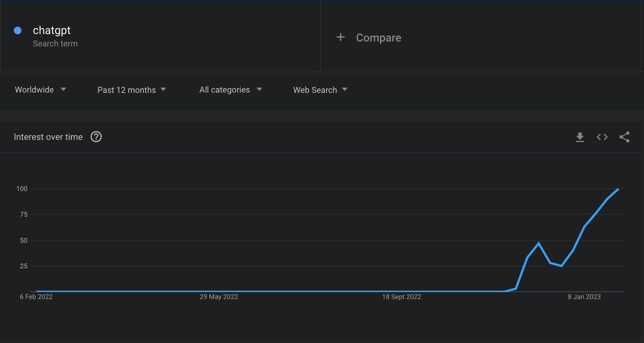Click the 29 May 2022 axis label
The image size is (644, 343).
219,297
